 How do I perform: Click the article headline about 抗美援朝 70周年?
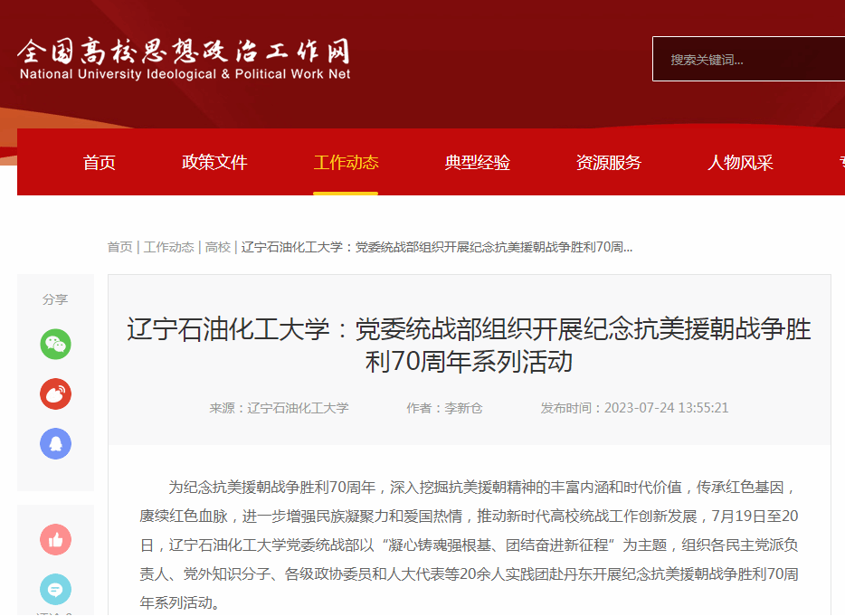click(x=469, y=346)
